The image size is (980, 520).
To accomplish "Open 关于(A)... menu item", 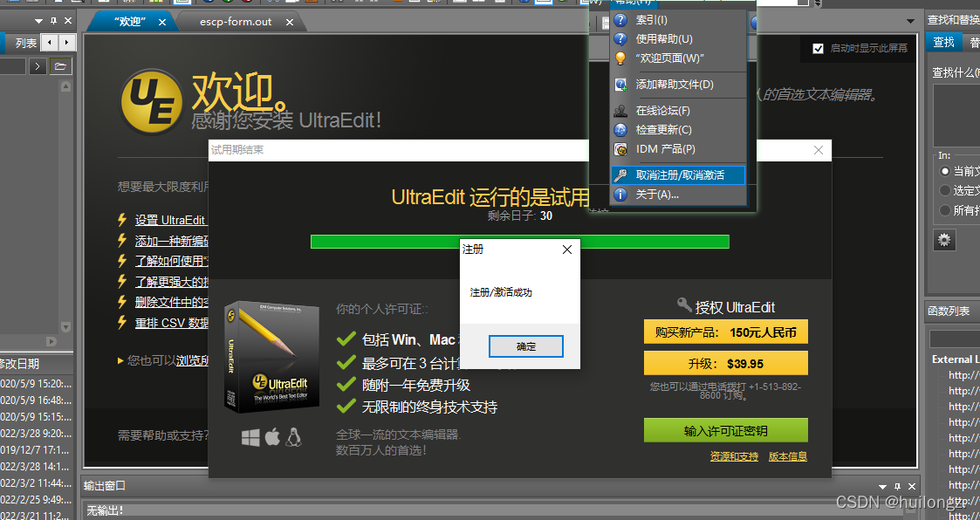I will pyautogui.click(x=677, y=195).
